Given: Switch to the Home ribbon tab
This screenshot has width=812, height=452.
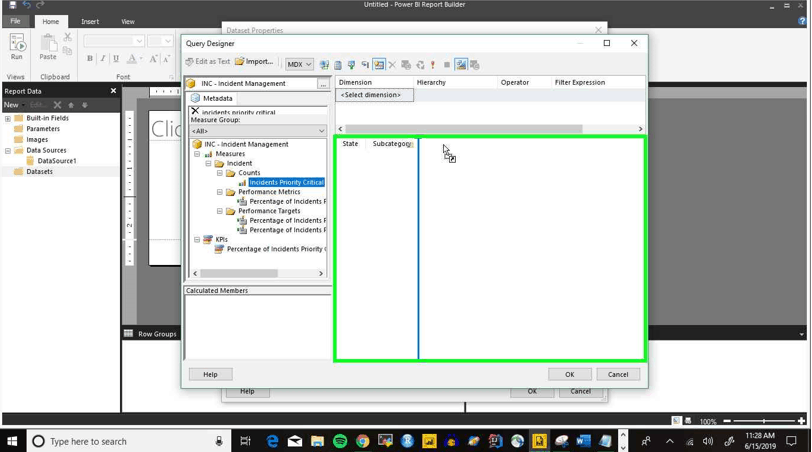Looking at the screenshot, I should pos(51,22).
